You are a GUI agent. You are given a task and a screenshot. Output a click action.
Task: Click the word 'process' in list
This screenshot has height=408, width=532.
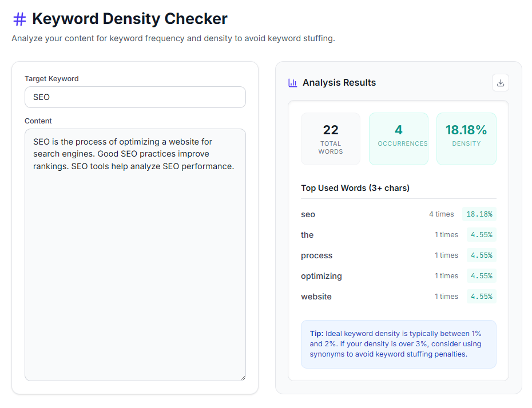click(316, 255)
